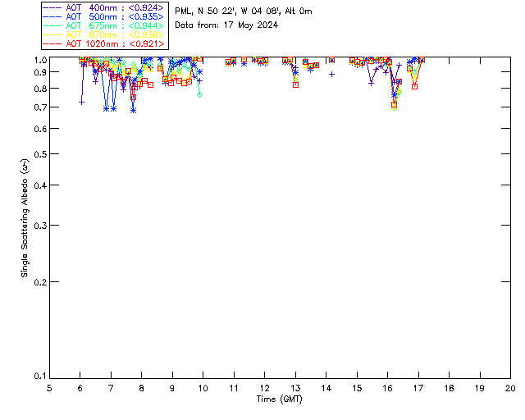Click the 0.5 y-axis tick label
Viewport: 525px width, 420px height.
[x=40, y=154]
